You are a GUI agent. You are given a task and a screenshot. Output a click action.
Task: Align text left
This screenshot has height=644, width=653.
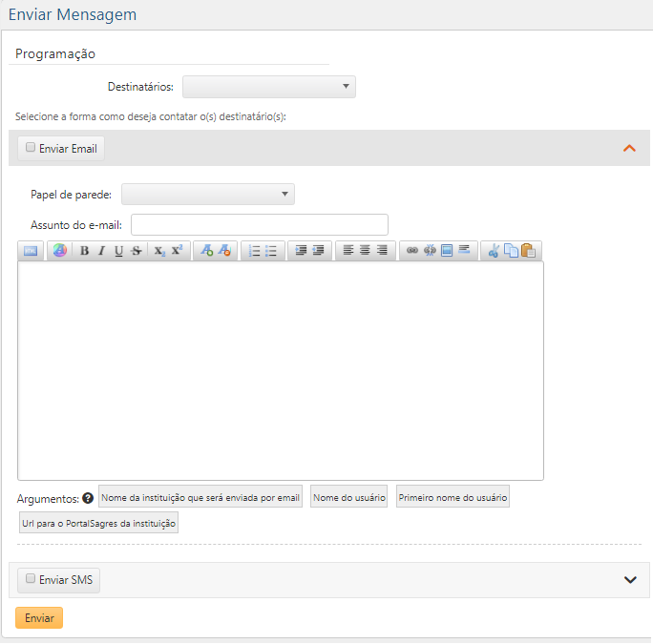(x=348, y=250)
